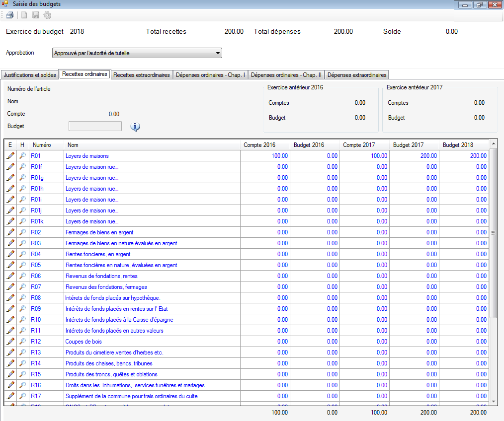Edit article R01g with the pencil icon
Screen dimensions: 504x421
[10, 178]
